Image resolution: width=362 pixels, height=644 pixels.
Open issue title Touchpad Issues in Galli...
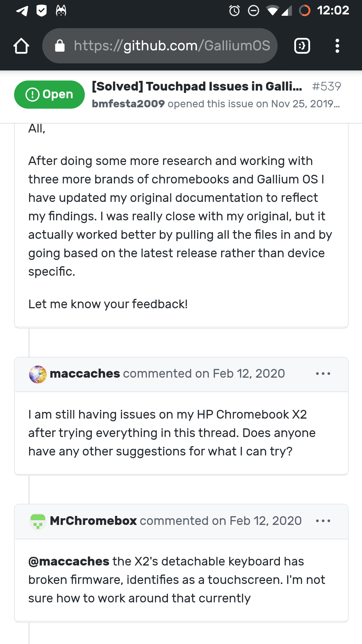197,87
